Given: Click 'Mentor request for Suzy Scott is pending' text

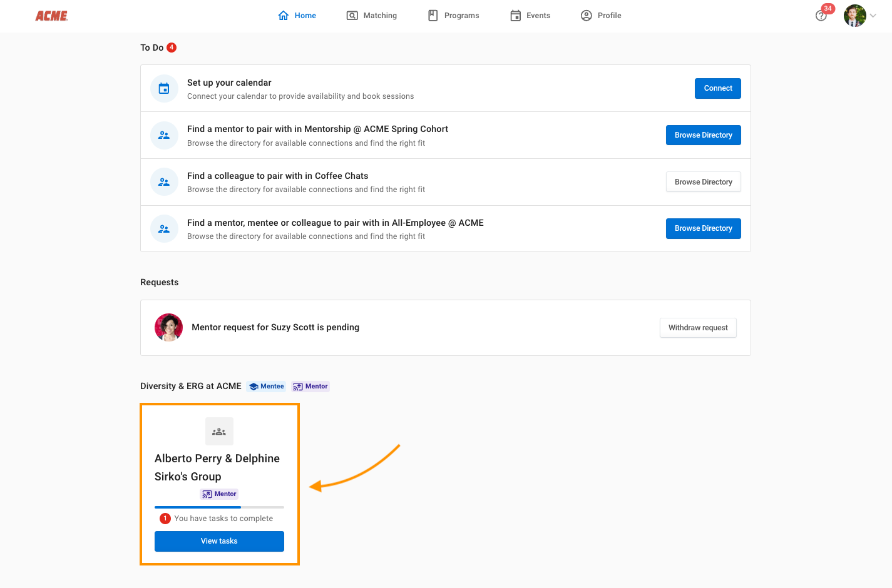Looking at the screenshot, I should tap(275, 327).
